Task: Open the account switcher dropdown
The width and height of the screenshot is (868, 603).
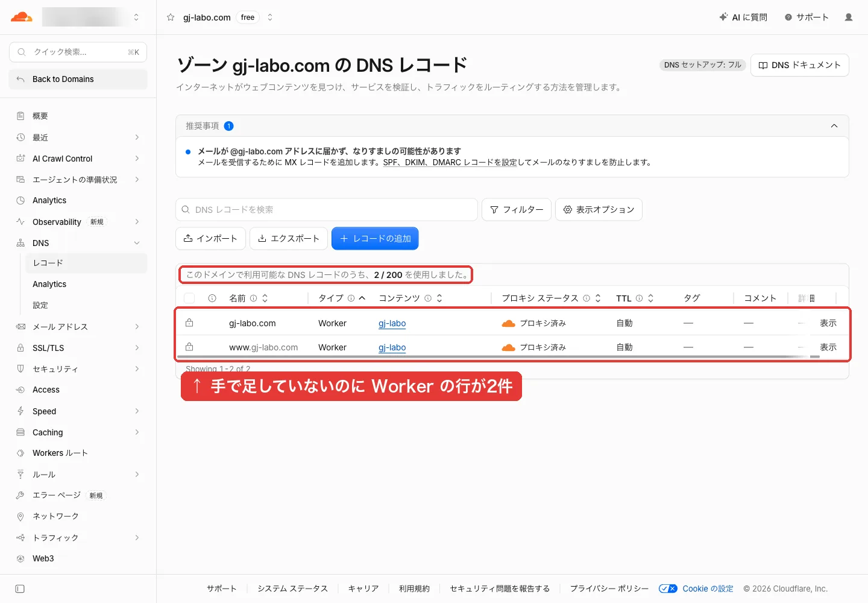Action: click(x=136, y=17)
